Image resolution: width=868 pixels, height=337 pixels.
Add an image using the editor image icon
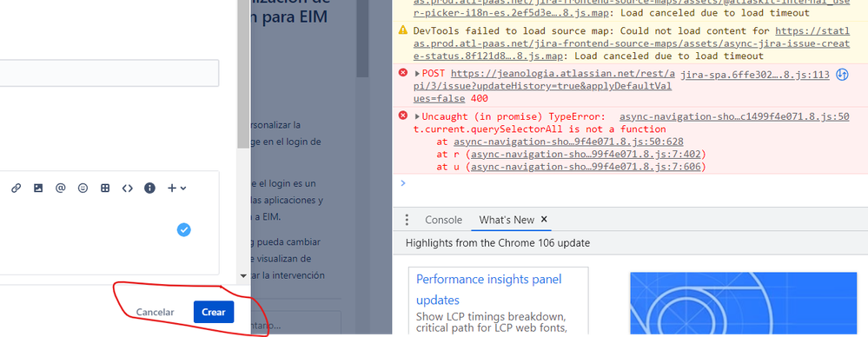[x=38, y=188]
